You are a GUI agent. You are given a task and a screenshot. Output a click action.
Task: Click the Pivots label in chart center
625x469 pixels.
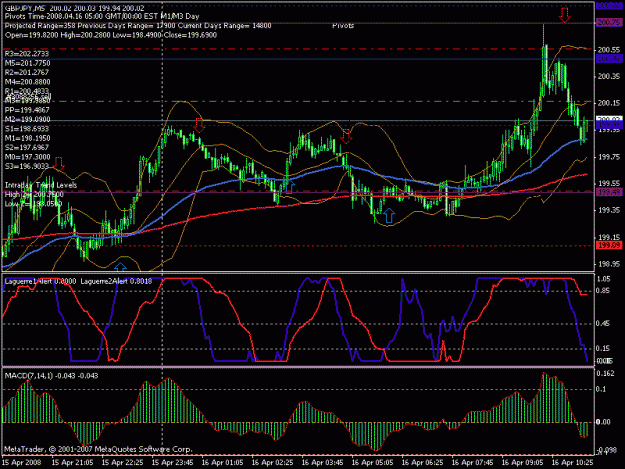tap(343, 26)
